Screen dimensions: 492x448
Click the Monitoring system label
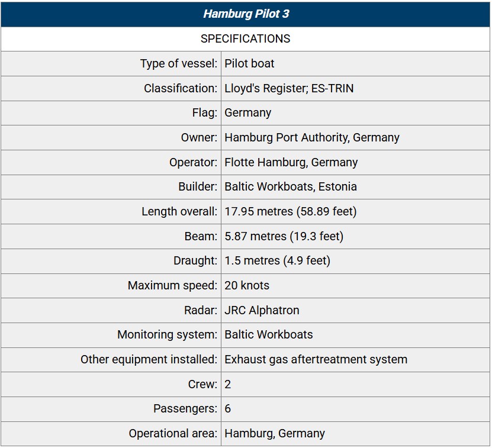pos(167,335)
